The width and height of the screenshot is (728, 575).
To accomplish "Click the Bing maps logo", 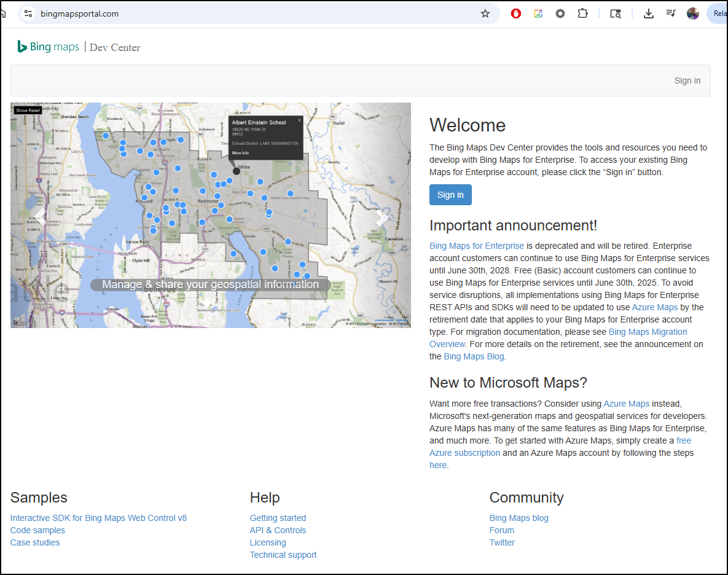I will tap(49, 47).
